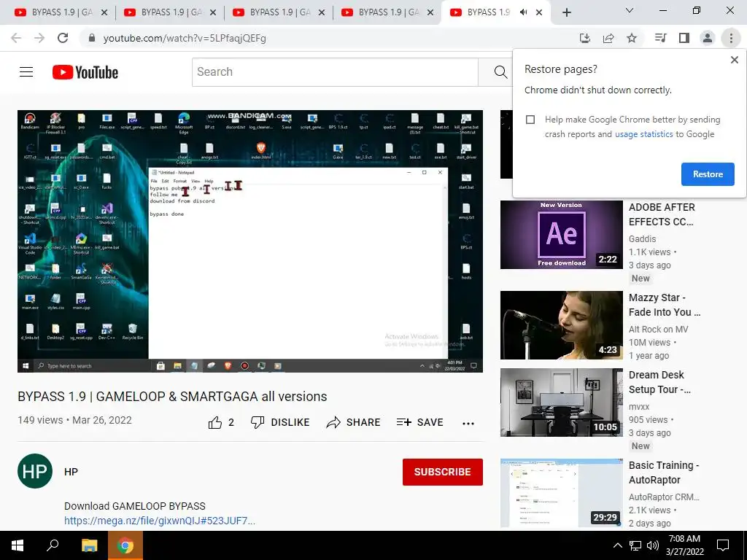Open the three-dot more actions under video
Screen dimensions: 747x560
point(468,423)
